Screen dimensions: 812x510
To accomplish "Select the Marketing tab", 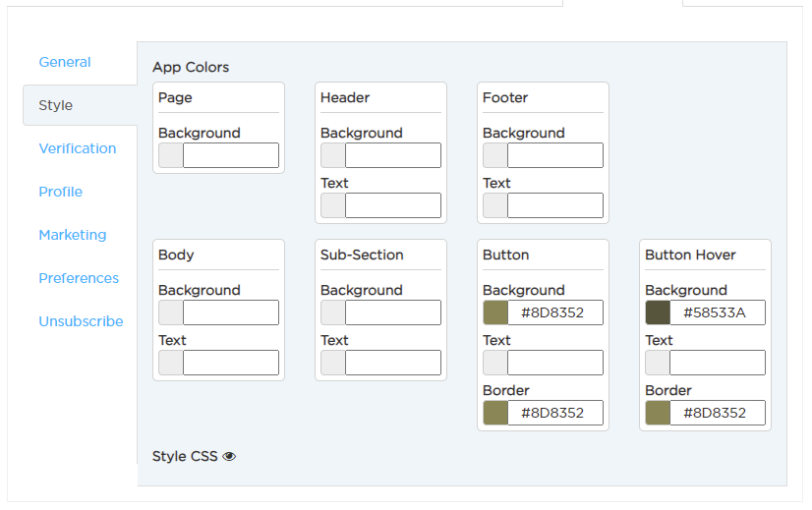I will (x=73, y=235).
